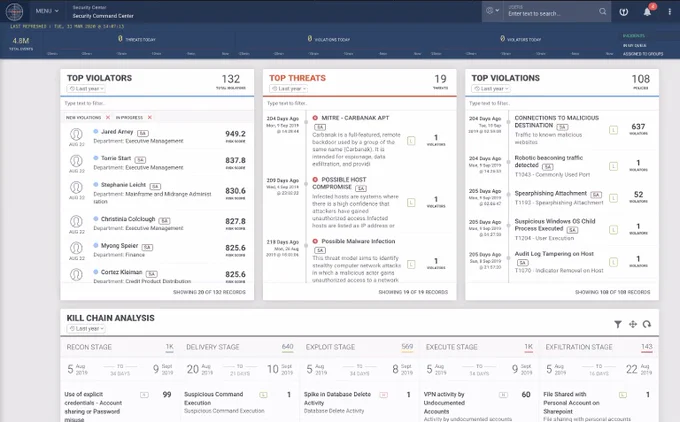
Task: Click criticality badge for Possible Host Compromise
Action: pyautogui.click(x=411, y=203)
